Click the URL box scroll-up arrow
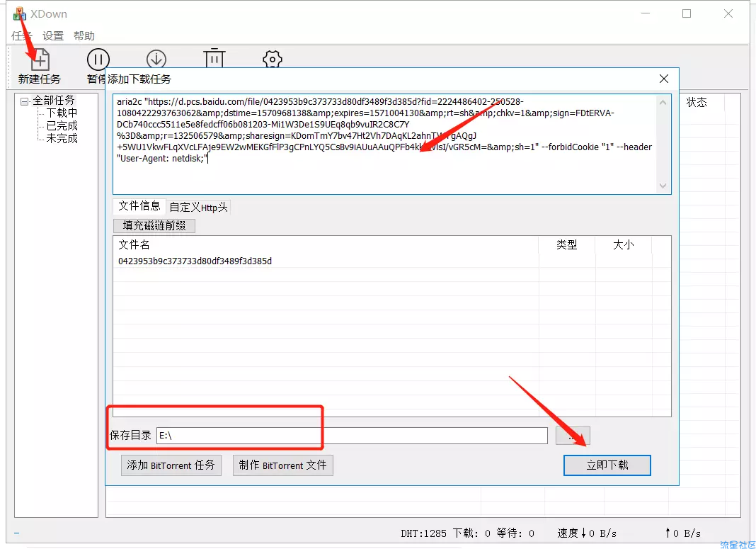Screen dimensions: 756x549 pos(663,102)
